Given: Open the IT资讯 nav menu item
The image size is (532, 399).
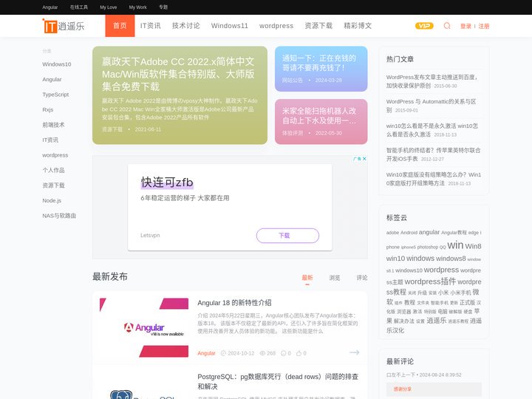Looking at the screenshot, I should 150,26.
